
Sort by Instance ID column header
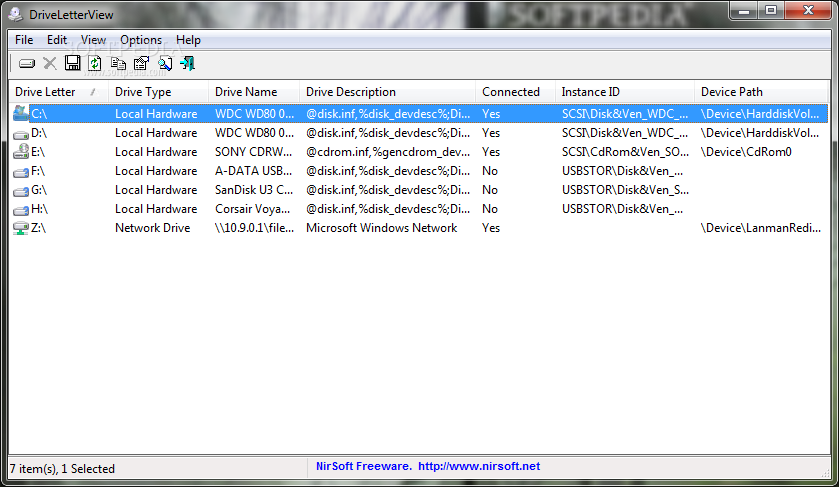click(x=624, y=92)
